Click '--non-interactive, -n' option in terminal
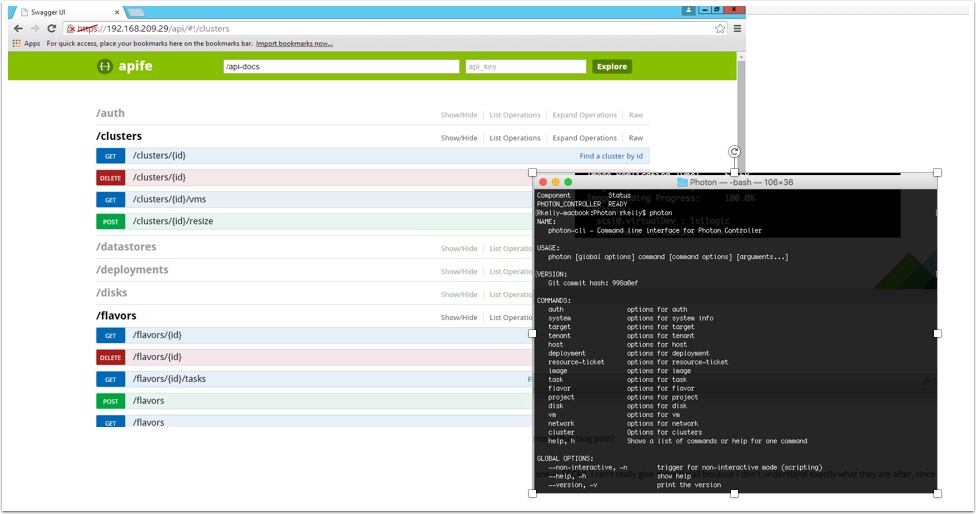 tap(588, 467)
